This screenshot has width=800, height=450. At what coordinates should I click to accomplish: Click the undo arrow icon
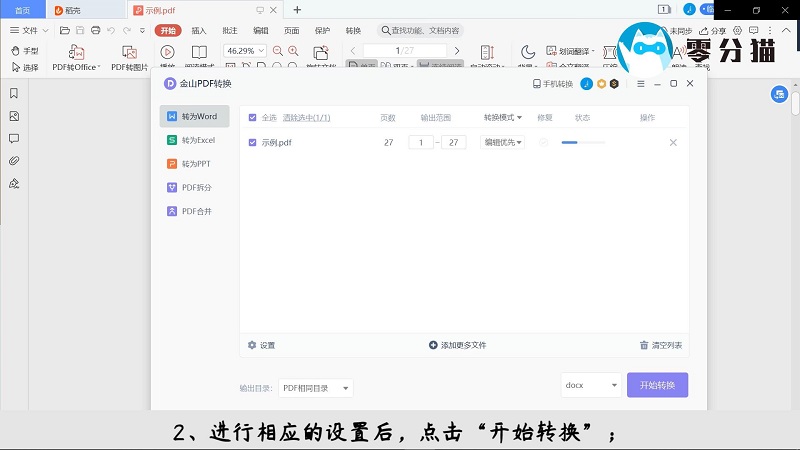(x=111, y=31)
